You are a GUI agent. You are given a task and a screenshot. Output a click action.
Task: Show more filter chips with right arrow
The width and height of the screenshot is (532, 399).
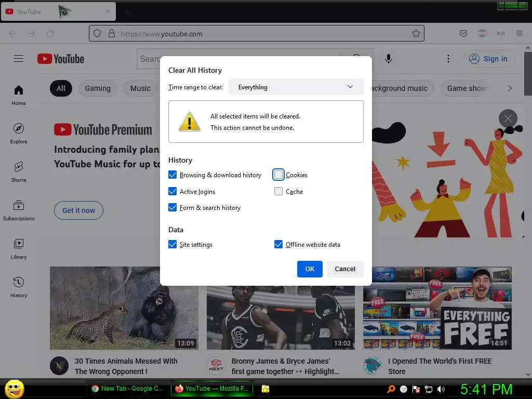(x=509, y=88)
